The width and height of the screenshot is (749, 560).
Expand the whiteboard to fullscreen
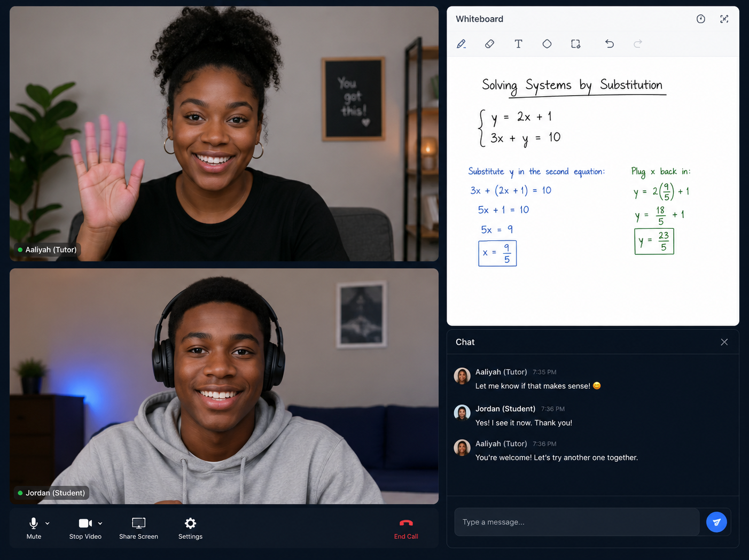tap(724, 19)
